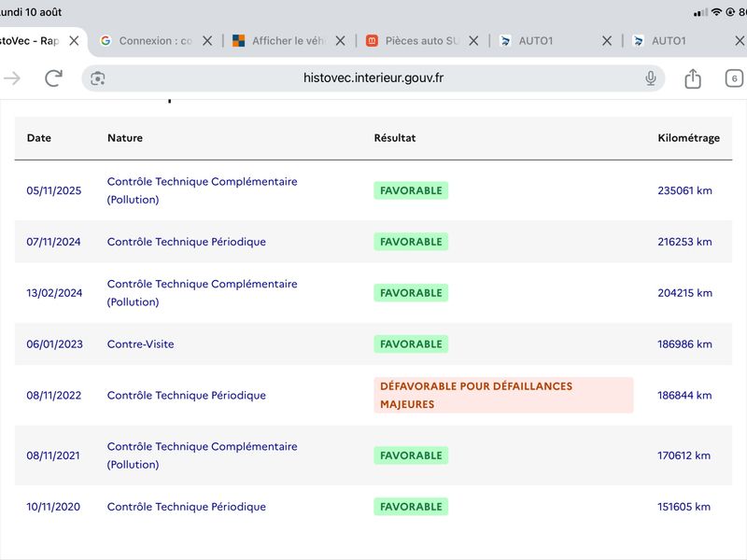The height and width of the screenshot is (560, 747).
Task: Click FAVORABLE badge in the 13/02/2024 row
Action: (x=411, y=293)
